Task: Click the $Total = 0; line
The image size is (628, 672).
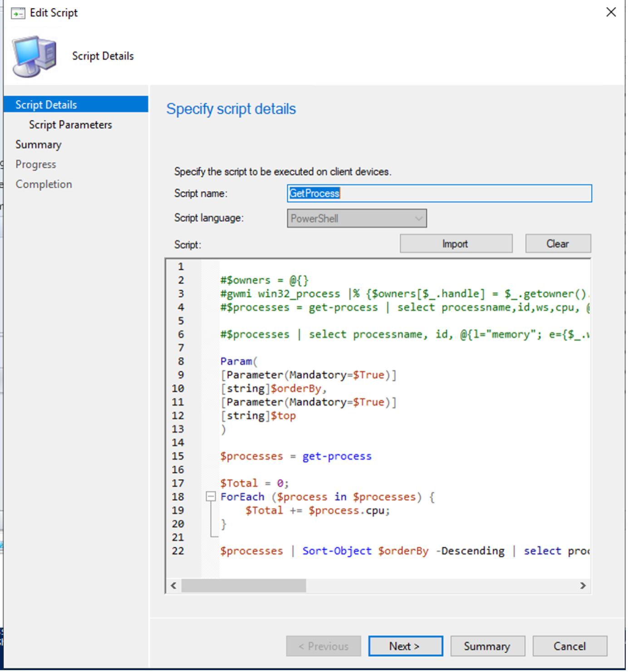Action: click(x=255, y=484)
